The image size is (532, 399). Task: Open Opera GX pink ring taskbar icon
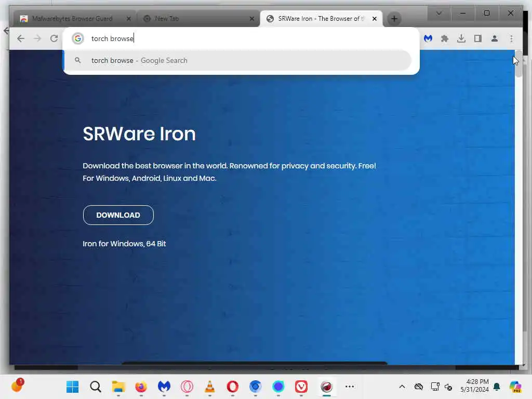(x=187, y=387)
